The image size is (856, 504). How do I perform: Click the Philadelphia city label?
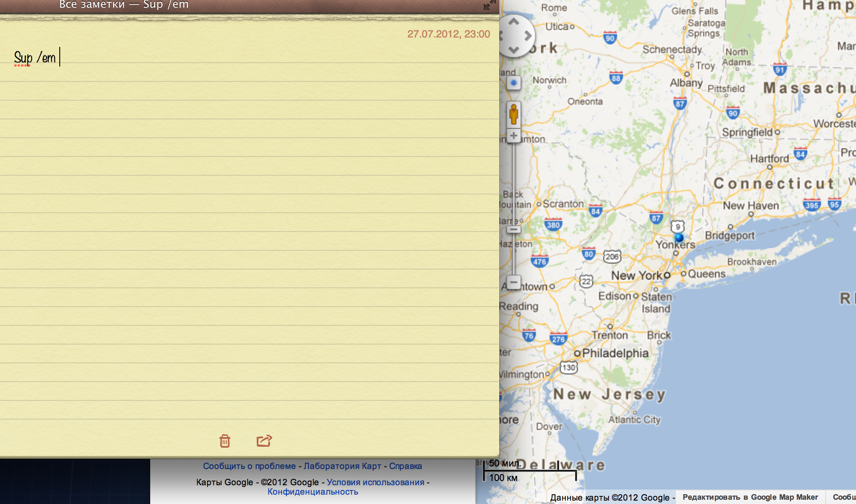pos(615,353)
